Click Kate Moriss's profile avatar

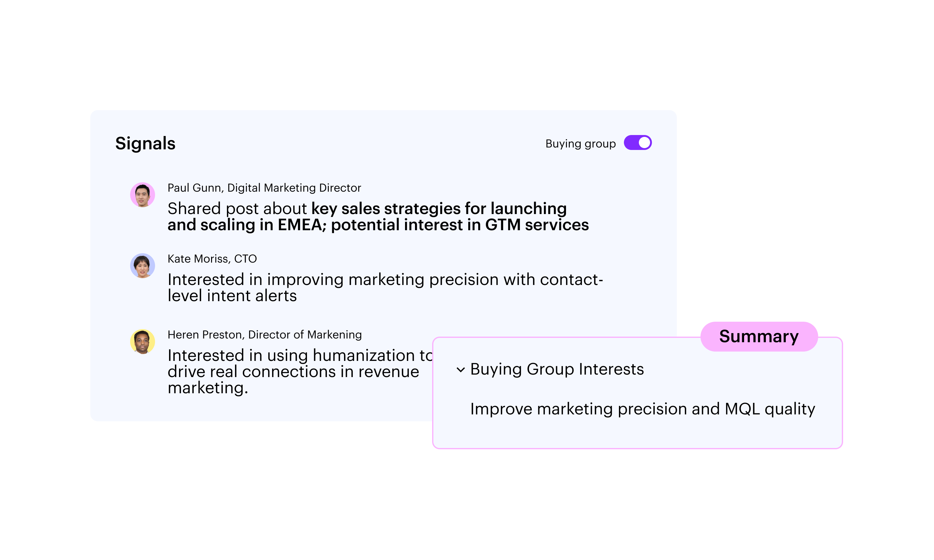[142, 266]
